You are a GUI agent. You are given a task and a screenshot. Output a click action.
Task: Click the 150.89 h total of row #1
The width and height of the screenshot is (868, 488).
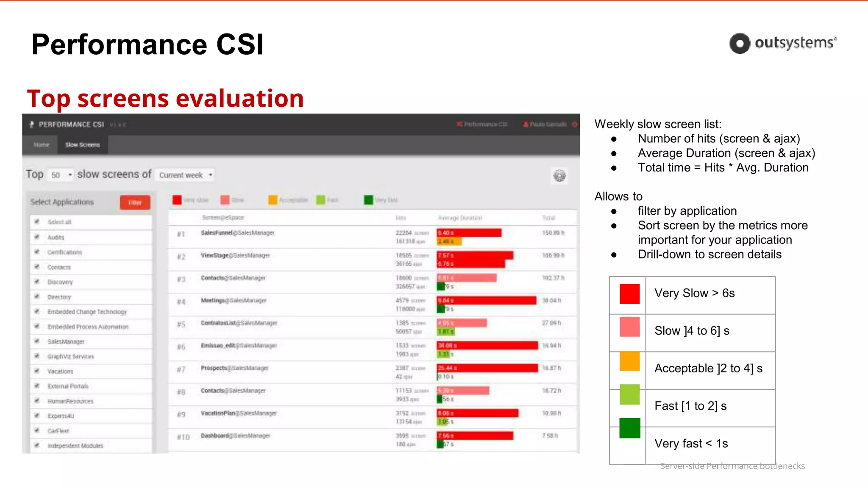point(553,233)
